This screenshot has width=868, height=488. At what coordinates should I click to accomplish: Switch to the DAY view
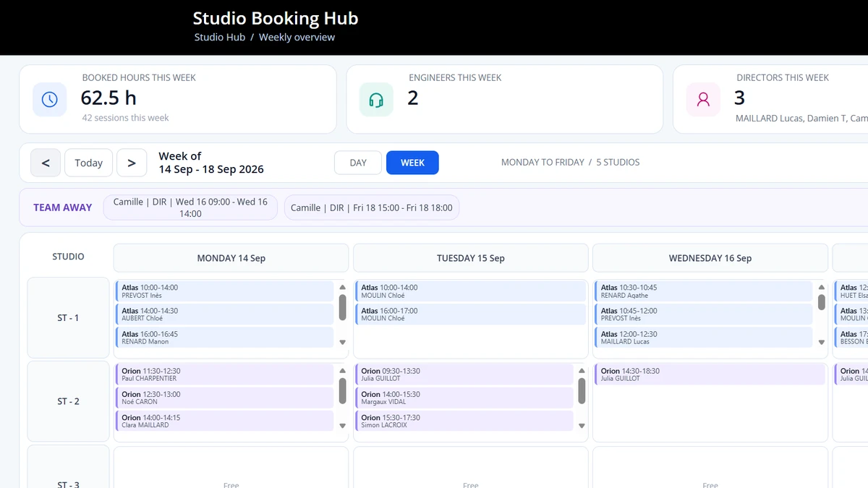[358, 163]
